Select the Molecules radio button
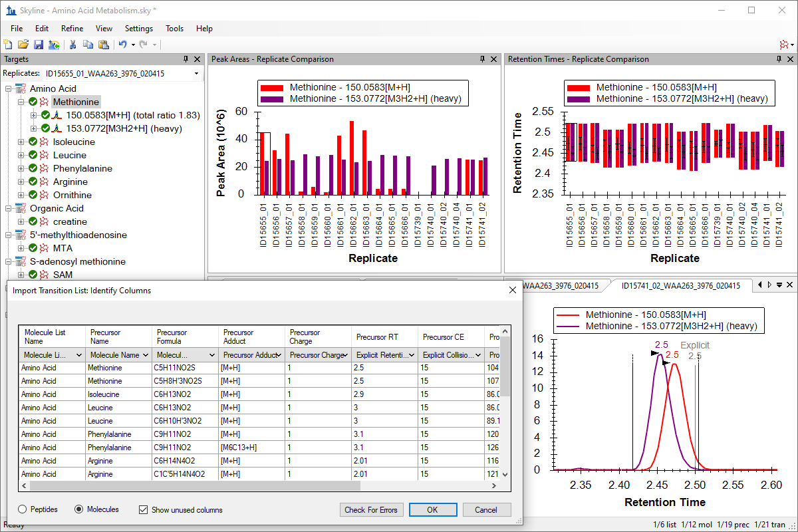 pyautogui.click(x=79, y=509)
